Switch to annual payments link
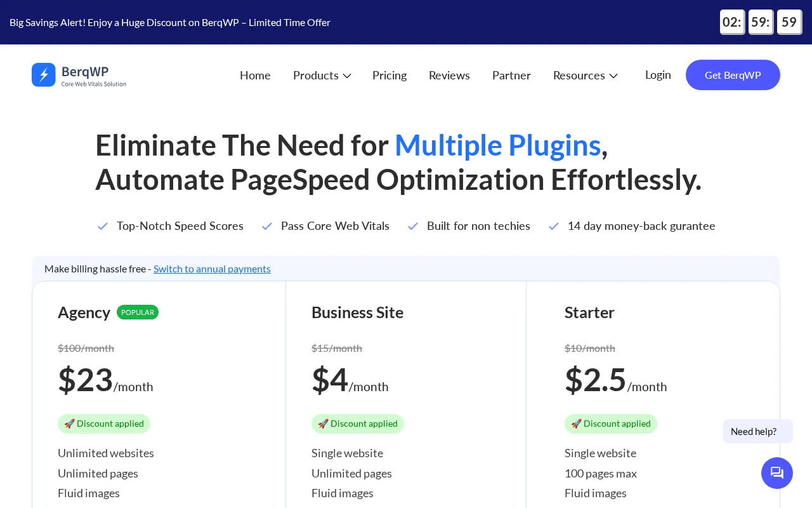The width and height of the screenshot is (812, 508). (212, 269)
